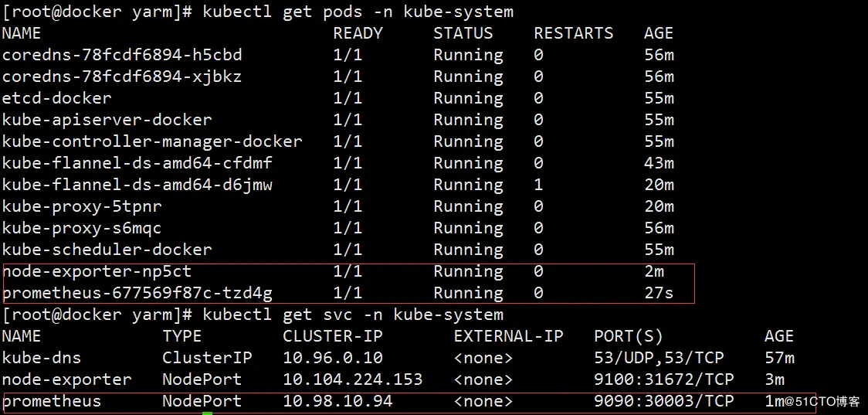The width and height of the screenshot is (868, 415).
Task: Click kube-controller-manager-docker pod name
Action: point(152,141)
